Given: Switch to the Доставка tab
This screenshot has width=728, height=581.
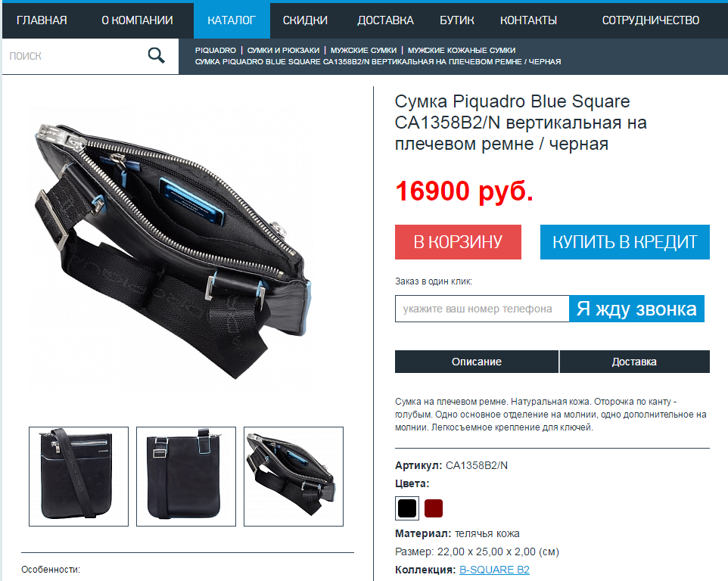Looking at the screenshot, I should [635, 362].
